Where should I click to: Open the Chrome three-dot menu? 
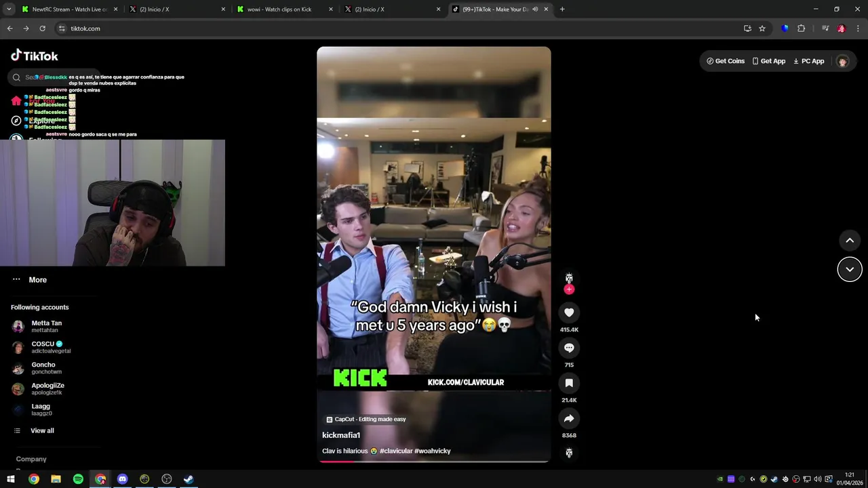(858, 28)
